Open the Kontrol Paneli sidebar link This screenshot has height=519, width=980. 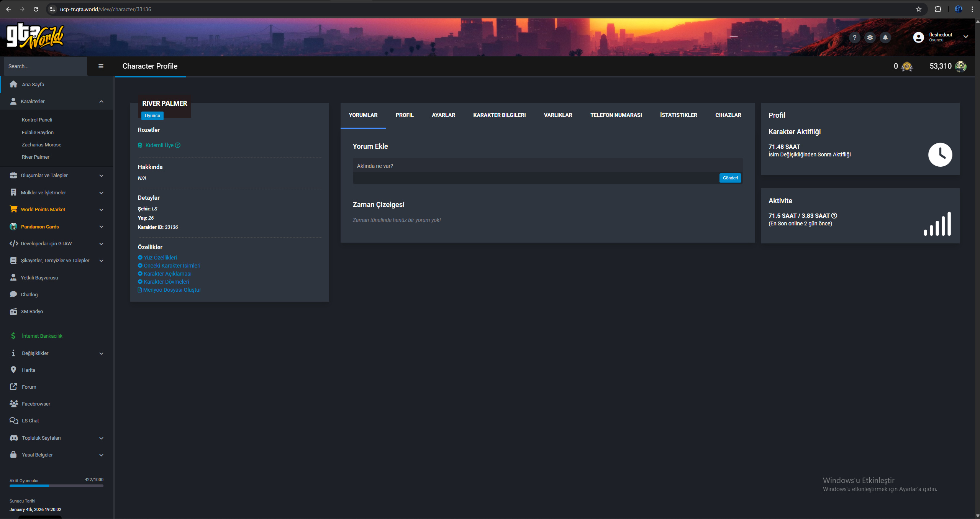coord(37,120)
